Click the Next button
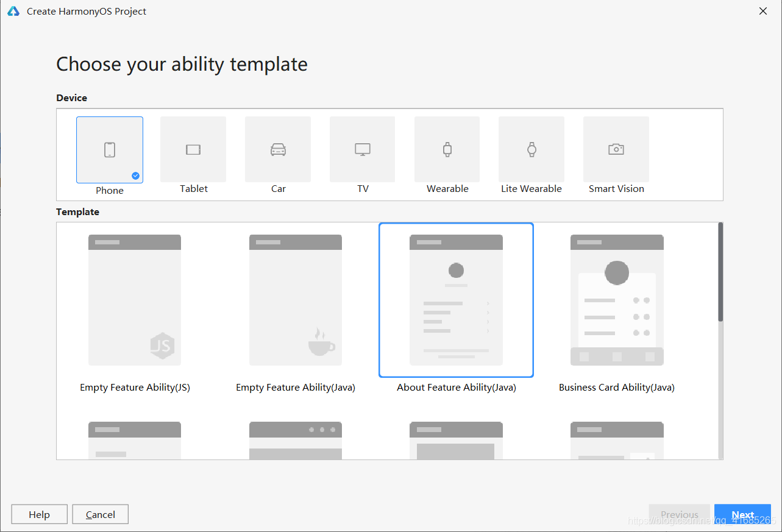782x532 pixels. (743, 514)
